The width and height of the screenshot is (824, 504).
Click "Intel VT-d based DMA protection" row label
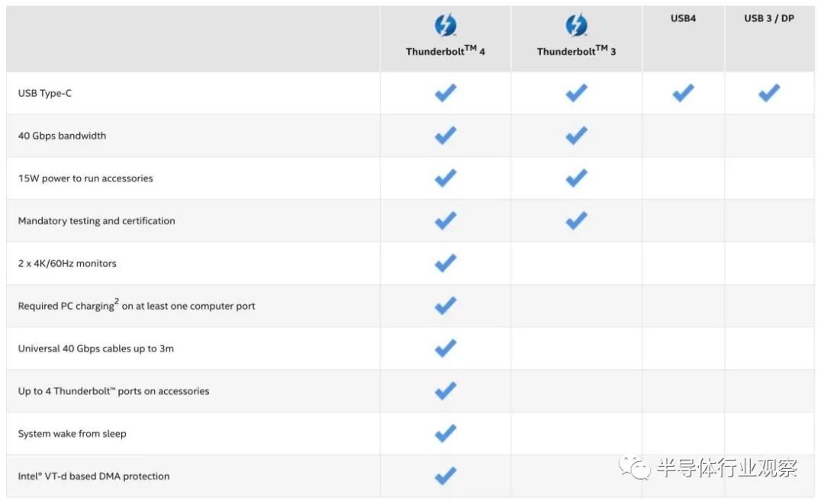[94, 477]
